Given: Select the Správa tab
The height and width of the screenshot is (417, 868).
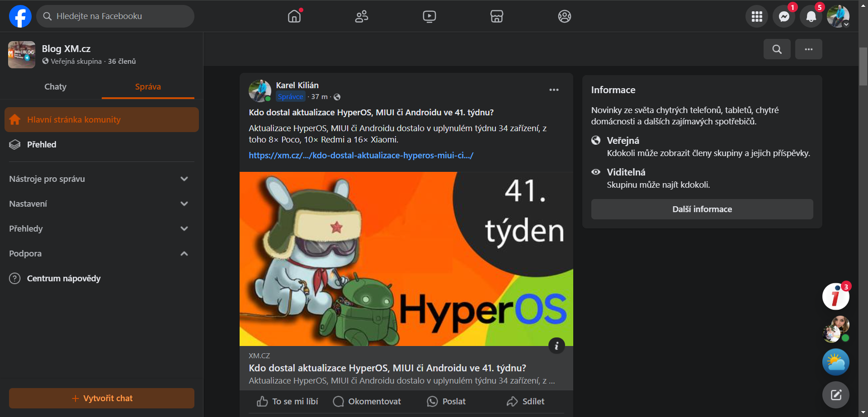Looking at the screenshot, I should [148, 86].
